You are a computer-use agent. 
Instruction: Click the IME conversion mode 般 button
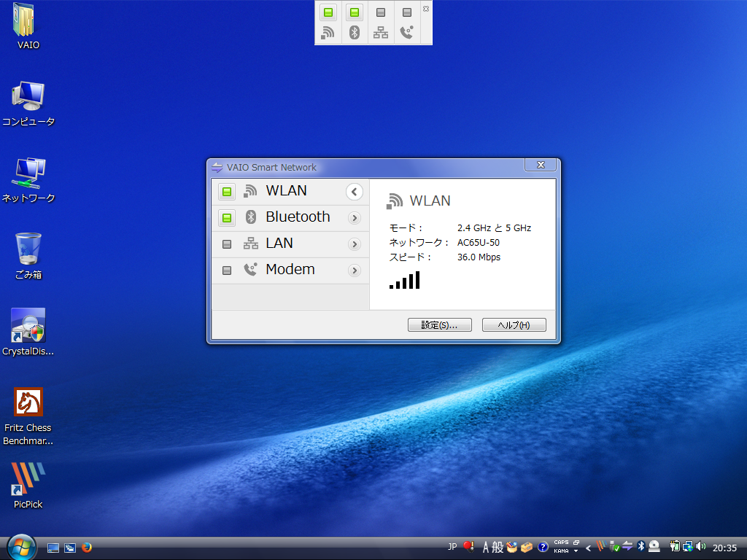point(498,547)
